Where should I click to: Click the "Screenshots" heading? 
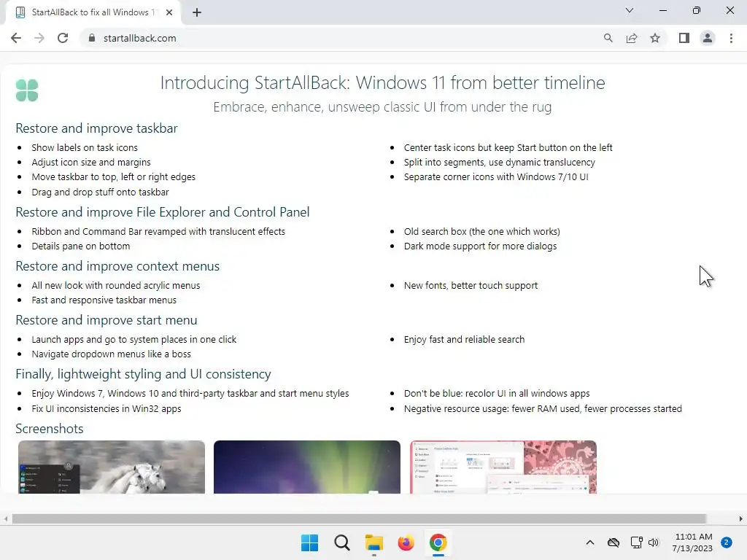49,429
